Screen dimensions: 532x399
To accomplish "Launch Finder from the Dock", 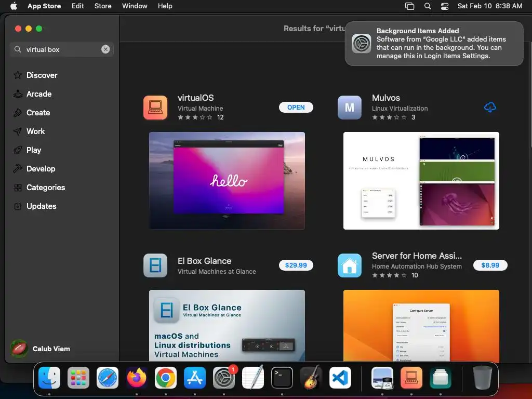I will pyautogui.click(x=49, y=378).
